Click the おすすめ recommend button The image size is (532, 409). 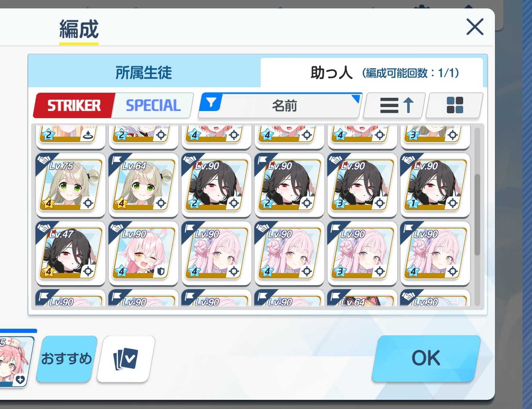67,358
